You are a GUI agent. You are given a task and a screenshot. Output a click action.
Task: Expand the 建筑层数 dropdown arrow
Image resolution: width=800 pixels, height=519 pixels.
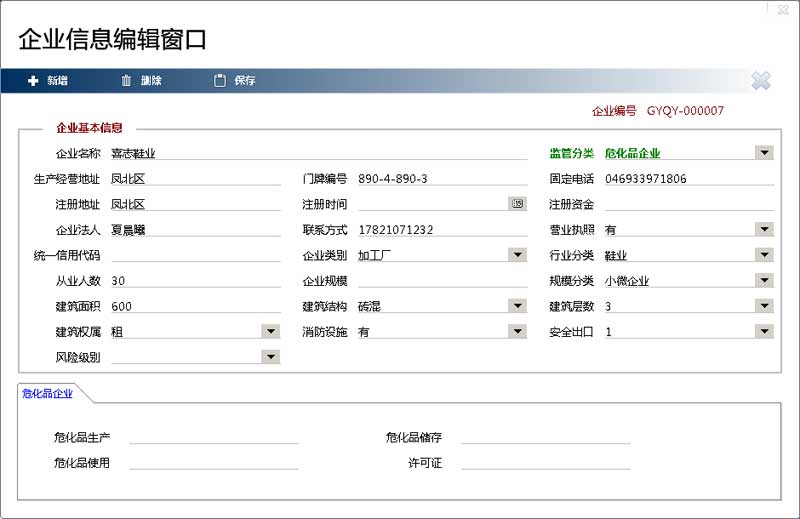764,305
